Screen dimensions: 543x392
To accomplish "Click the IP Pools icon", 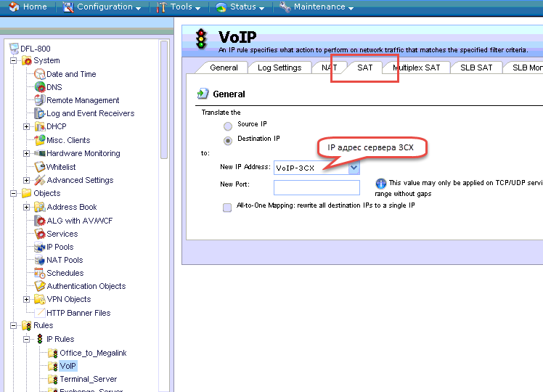I will 40,247.
